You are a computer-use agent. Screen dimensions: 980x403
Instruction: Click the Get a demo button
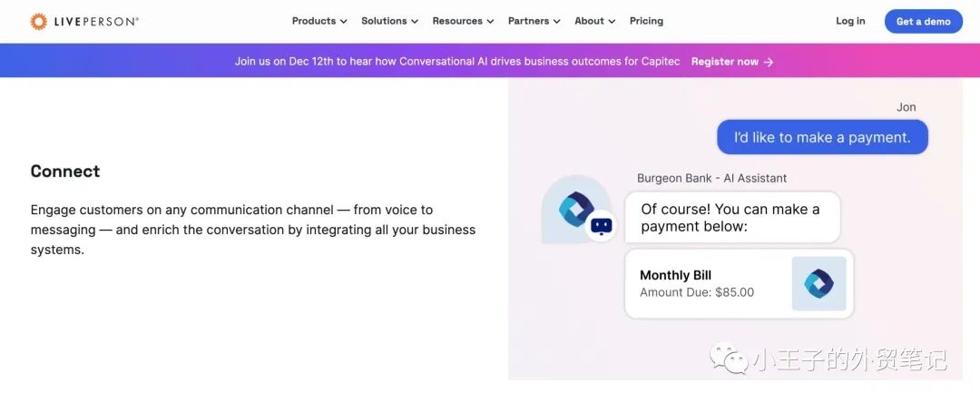(923, 21)
